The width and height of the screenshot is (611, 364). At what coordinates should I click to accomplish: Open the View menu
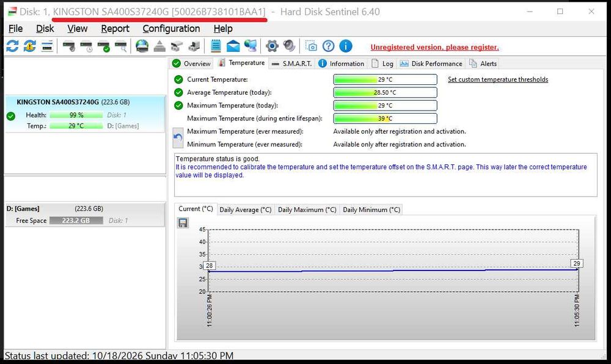point(77,29)
